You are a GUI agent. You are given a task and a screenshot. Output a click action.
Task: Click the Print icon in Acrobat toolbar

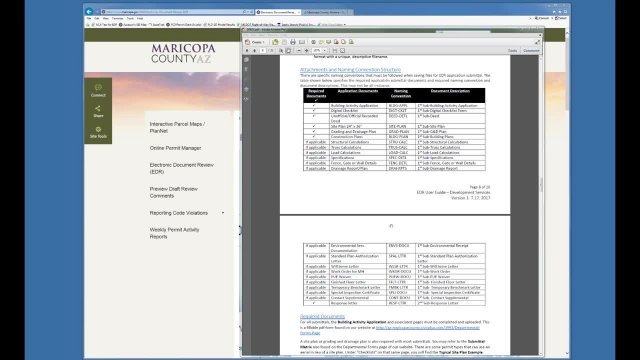coord(293,42)
